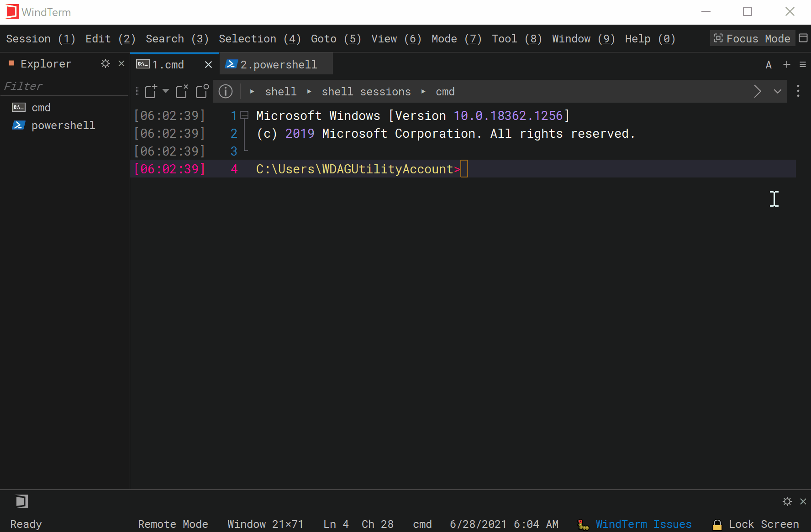
Task: Click the cmd status bar entry
Action: tap(422, 524)
